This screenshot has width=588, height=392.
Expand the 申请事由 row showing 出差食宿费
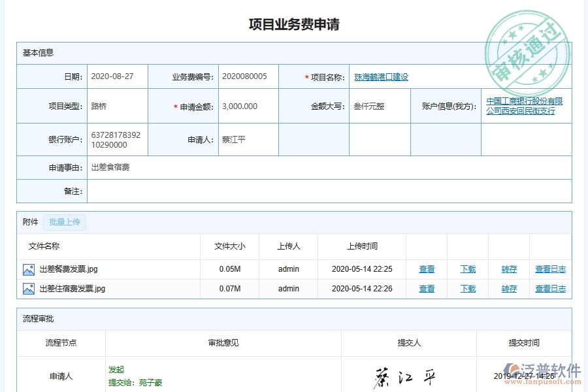tap(112, 167)
